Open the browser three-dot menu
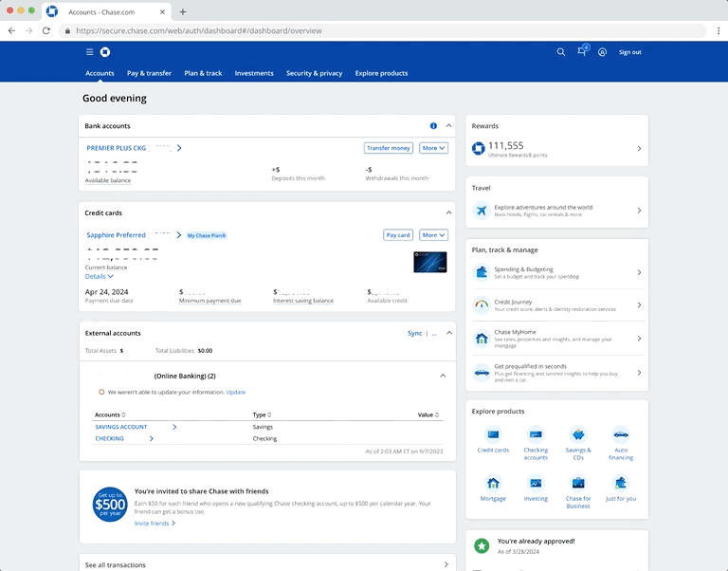Image resolution: width=728 pixels, height=571 pixels. tap(719, 30)
